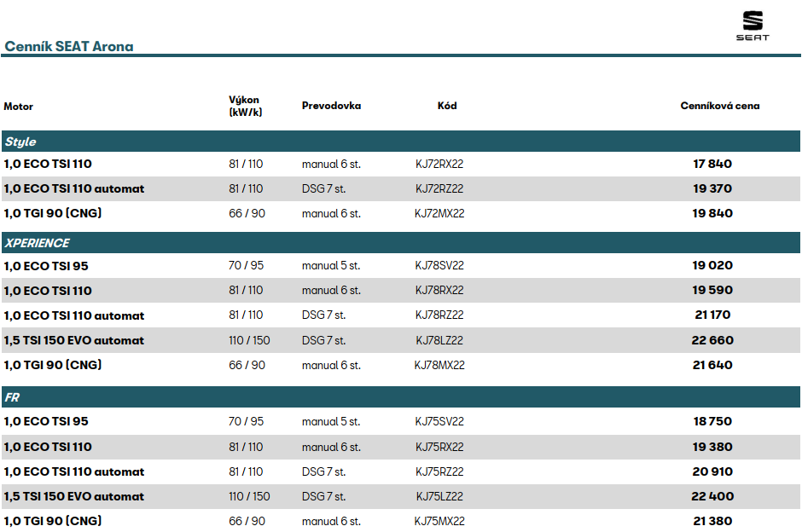
Task: Click the code KJ78SV22
Action: 439,265
